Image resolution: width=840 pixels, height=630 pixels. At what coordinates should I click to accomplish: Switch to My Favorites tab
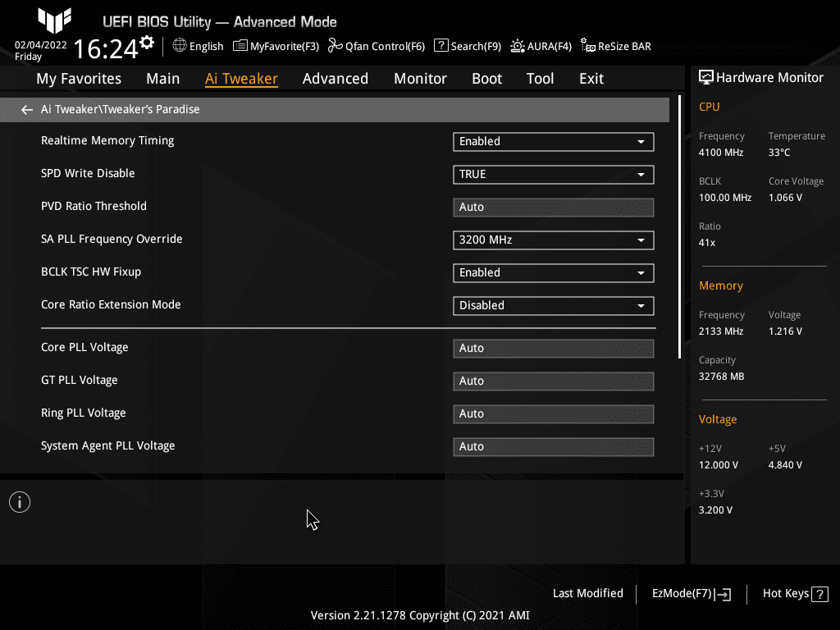(x=79, y=79)
